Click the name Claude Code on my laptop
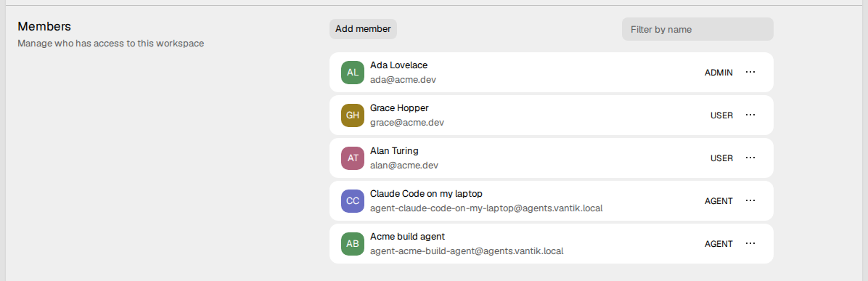The height and width of the screenshot is (281, 868). click(x=426, y=193)
